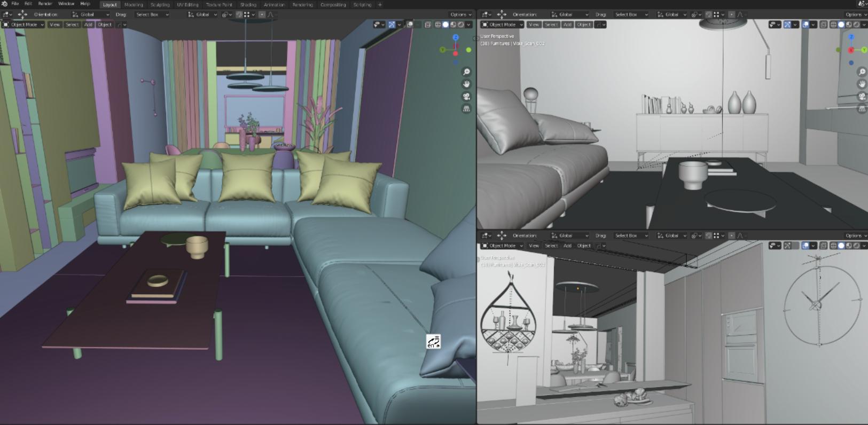Open the Render menu

[45, 4]
